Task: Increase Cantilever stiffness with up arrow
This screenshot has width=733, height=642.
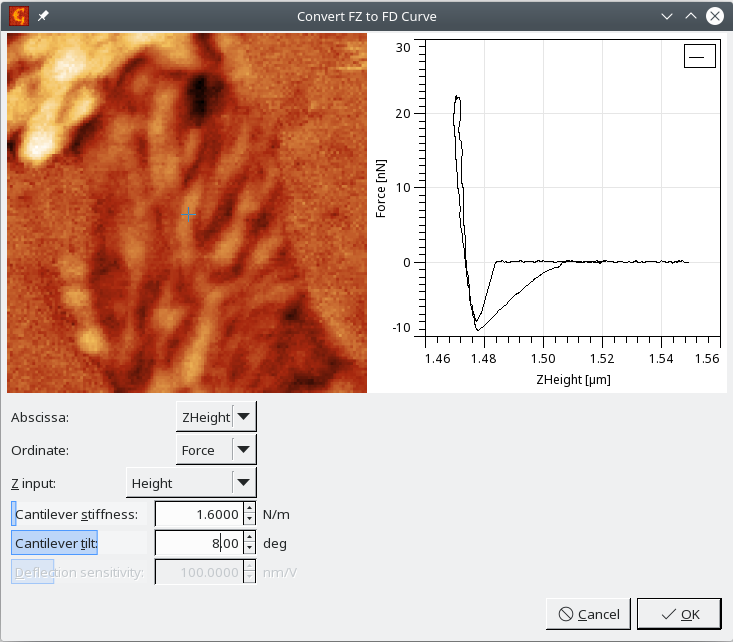Action: pyautogui.click(x=250, y=508)
